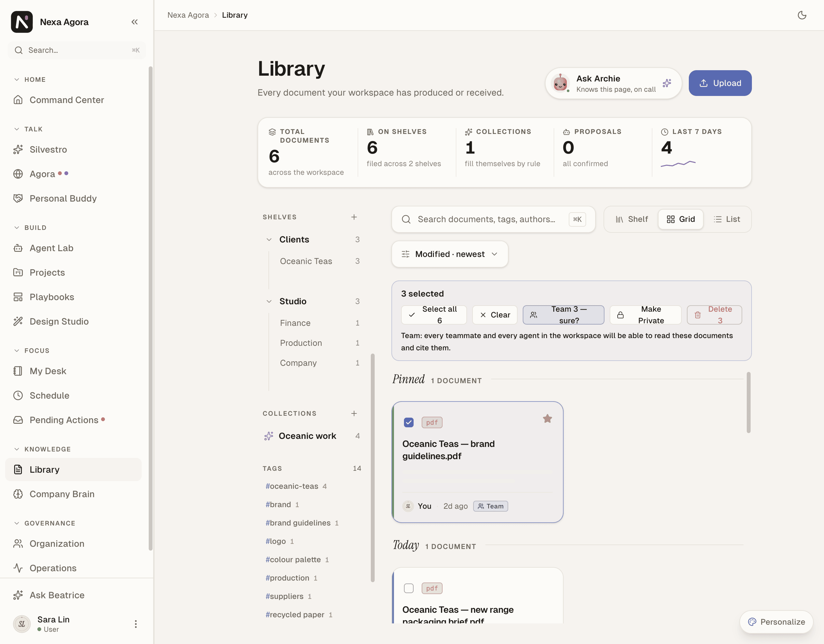The width and height of the screenshot is (824, 644).
Task: Open Command Center from sidebar
Action: (x=73, y=99)
